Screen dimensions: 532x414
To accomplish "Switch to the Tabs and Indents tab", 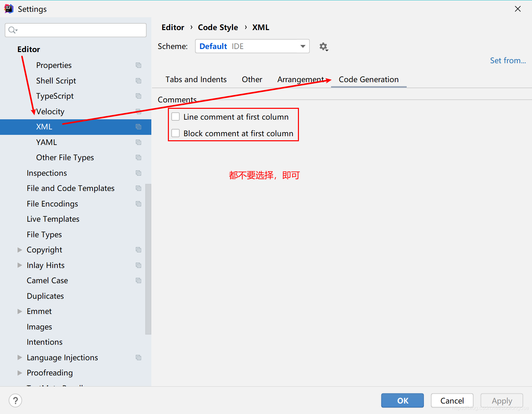I will point(196,79).
